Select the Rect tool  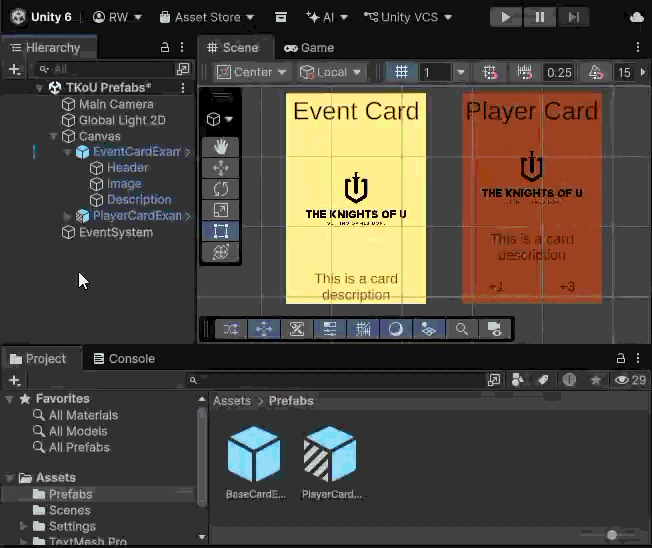tap(220, 231)
